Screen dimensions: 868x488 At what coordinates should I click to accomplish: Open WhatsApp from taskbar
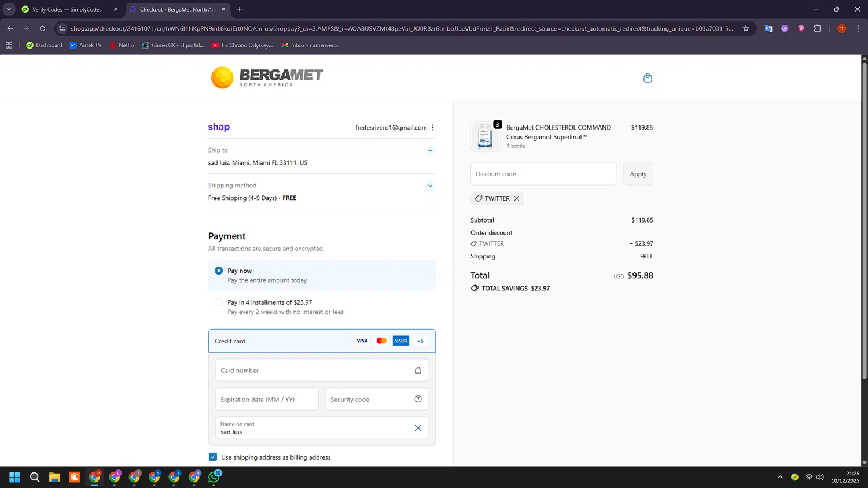[x=214, y=477]
